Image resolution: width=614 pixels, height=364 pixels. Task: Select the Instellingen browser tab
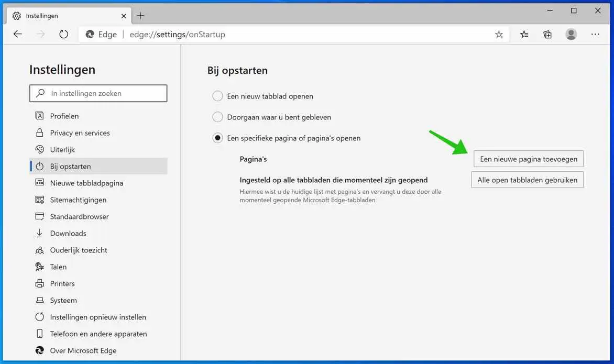(x=69, y=16)
